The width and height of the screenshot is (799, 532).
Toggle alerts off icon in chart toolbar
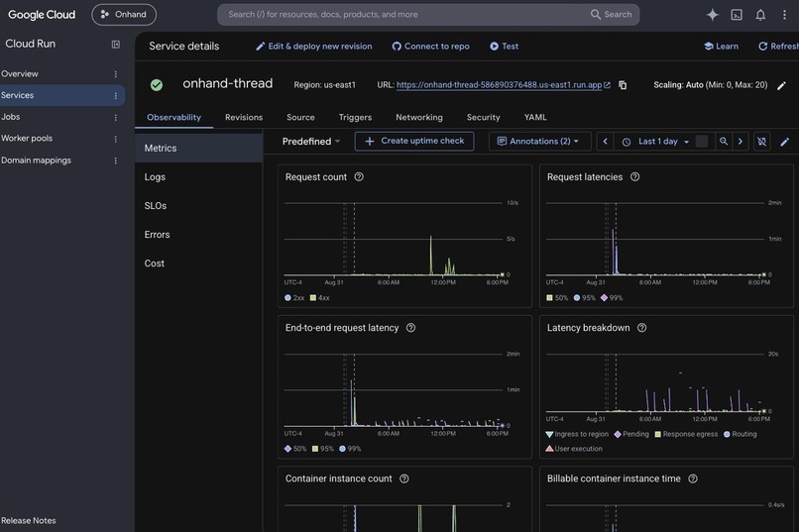761,142
